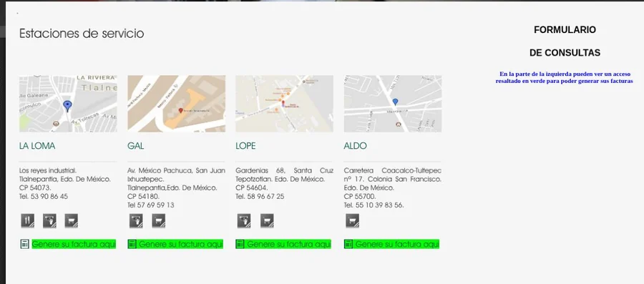The image size is (644, 284).
Task: Click the shopping cart store icon under LA LOMA
Action: point(72,221)
